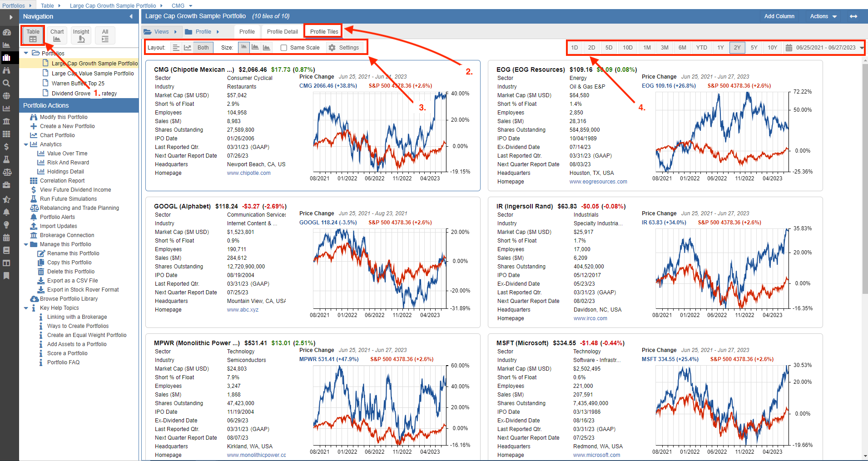Select the text-only layout icon
The height and width of the screenshot is (461, 868).
(176, 47)
